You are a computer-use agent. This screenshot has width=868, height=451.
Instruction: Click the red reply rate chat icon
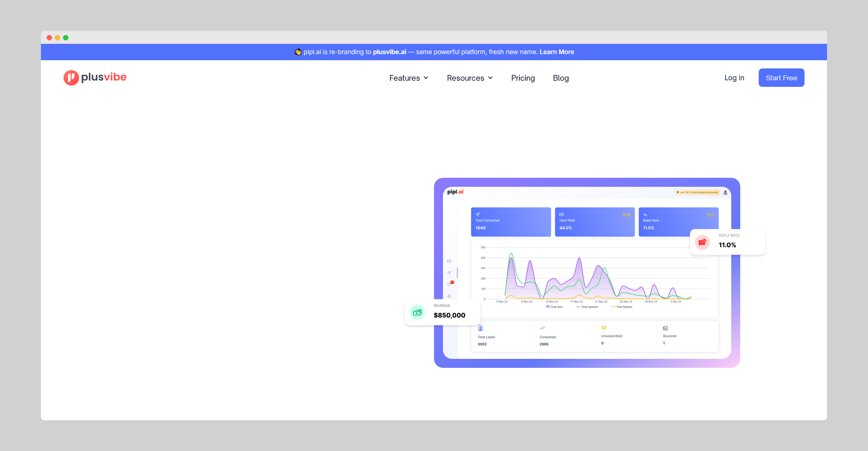[702, 242]
